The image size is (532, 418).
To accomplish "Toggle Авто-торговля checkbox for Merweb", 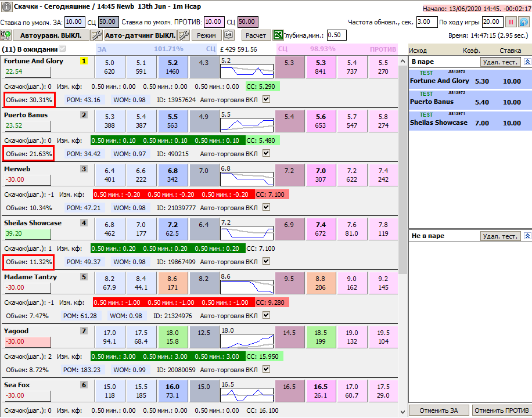I will pyautogui.click(x=267, y=207).
